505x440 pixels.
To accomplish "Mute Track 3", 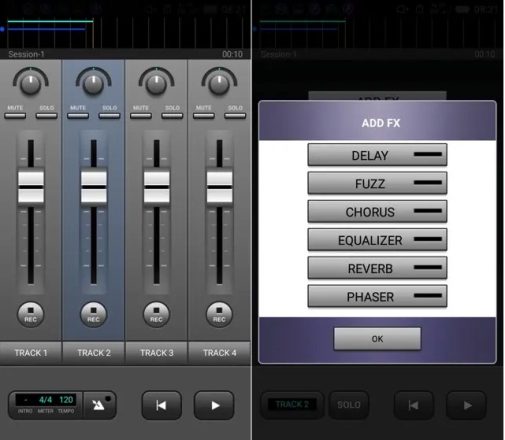I will pos(141,116).
